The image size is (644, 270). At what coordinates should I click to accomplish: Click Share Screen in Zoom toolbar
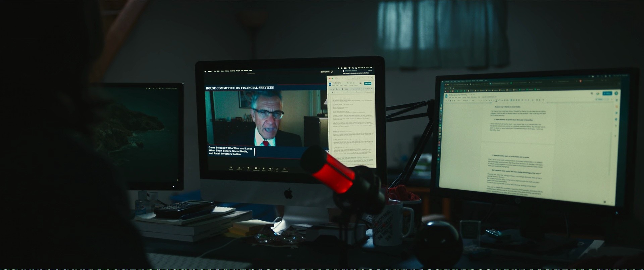tap(256, 169)
